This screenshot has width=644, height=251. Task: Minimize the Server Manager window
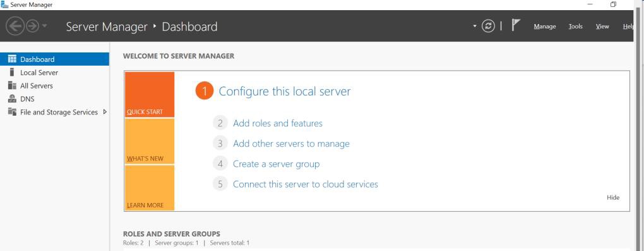(590, 4)
